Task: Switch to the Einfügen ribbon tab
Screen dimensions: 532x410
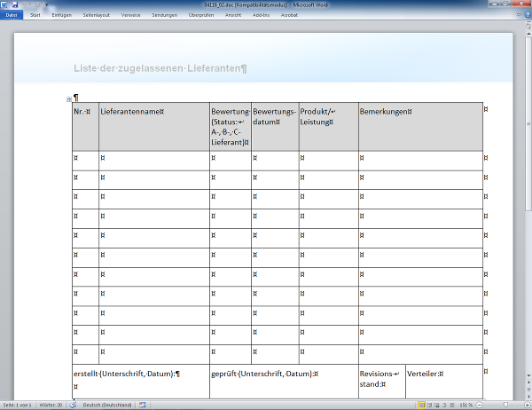Action: [x=62, y=15]
